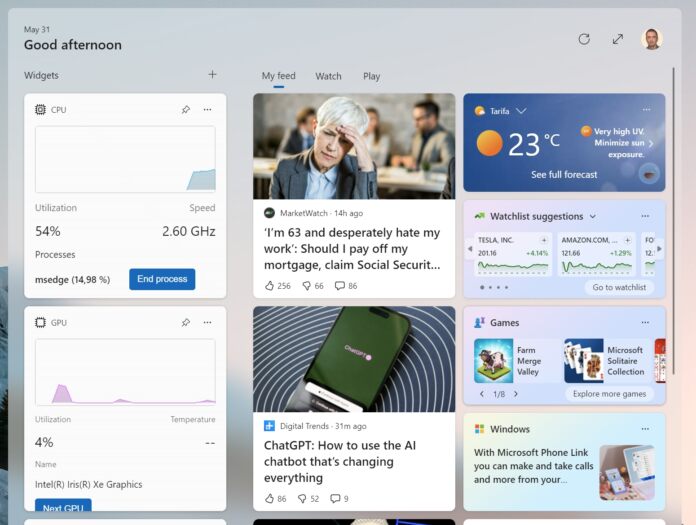Click the Phone Link promo image
This screenshot has height=525, width=696.
(x=627, y=473)
